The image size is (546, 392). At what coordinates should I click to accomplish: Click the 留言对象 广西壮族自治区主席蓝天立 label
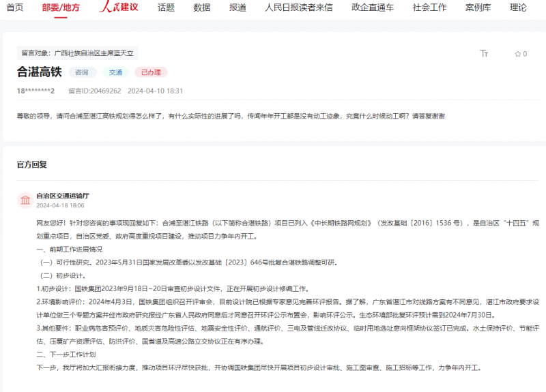click(x=78, y=52)
